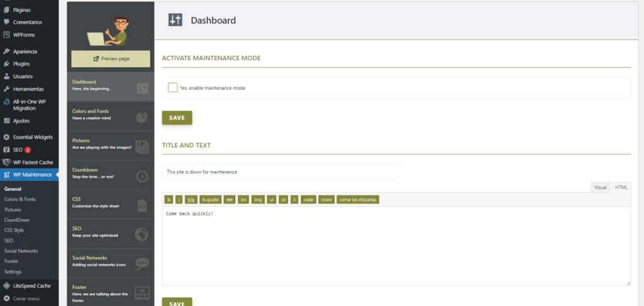Open LiteSpeed Cache from admin sidebar
The height and width of the screenshot is (306, 644).
[x=31, y=285]
